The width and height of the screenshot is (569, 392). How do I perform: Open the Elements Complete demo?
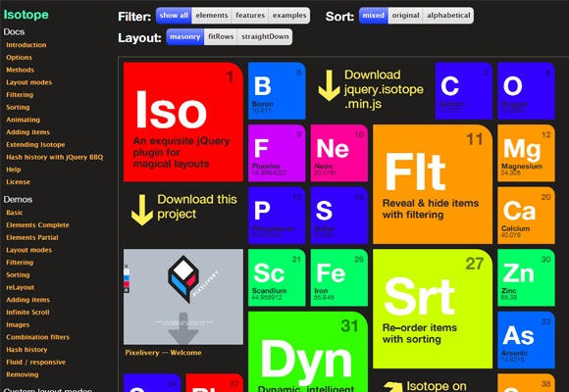point(37,224)
